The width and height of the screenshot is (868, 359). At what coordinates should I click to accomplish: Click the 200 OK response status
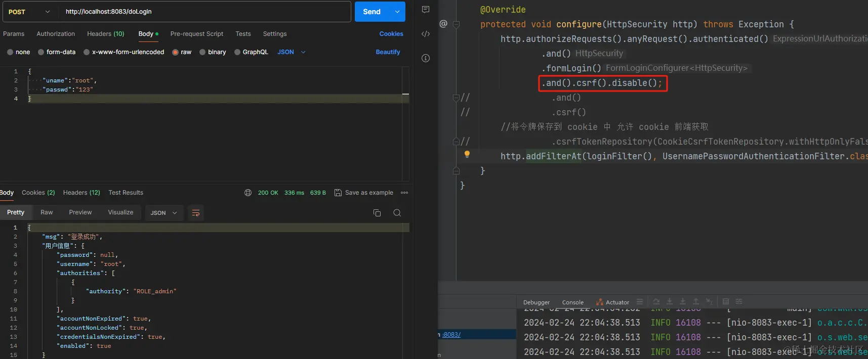268,193
